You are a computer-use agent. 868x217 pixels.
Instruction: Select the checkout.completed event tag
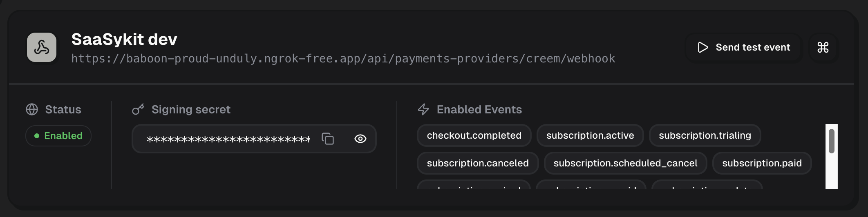coord(474,135)
